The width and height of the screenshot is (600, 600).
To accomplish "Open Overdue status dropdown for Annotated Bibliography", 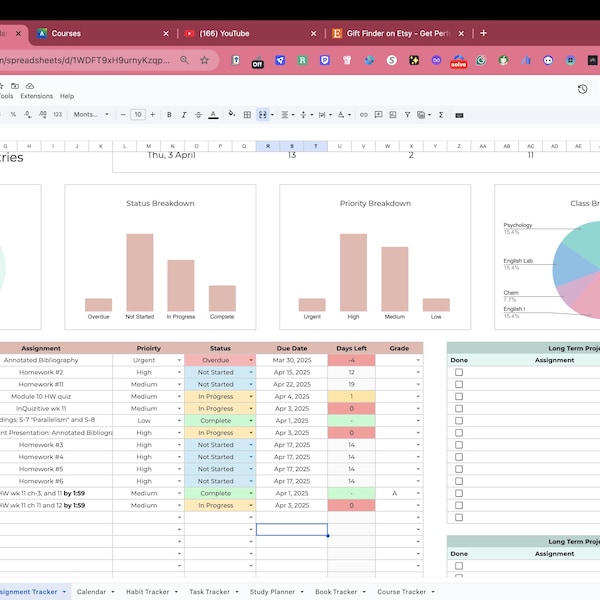I will [251, 360].
